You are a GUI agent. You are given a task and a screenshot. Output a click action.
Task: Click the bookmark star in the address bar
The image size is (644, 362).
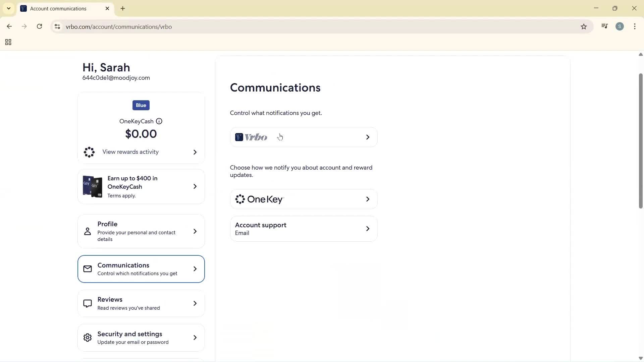tap(584, 26)
